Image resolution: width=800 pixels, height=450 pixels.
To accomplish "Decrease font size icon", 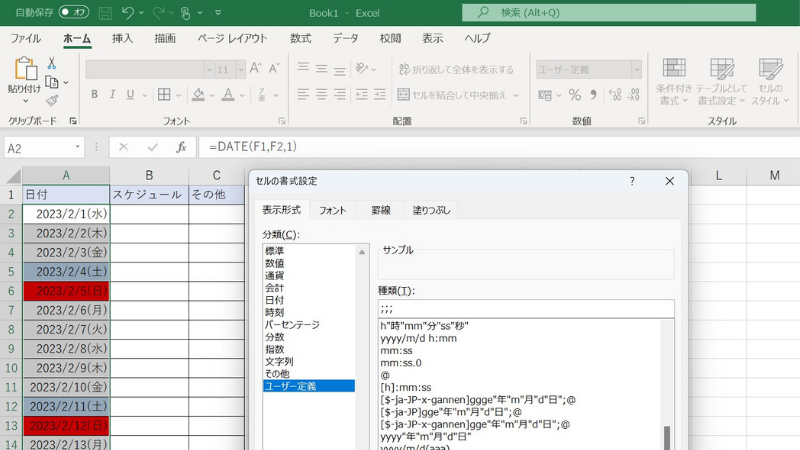I will pos(274,68).
